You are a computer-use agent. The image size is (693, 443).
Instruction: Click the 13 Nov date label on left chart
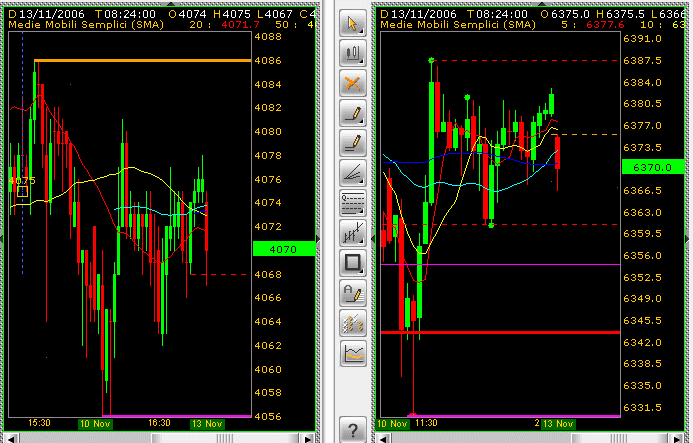click(207, 424)
